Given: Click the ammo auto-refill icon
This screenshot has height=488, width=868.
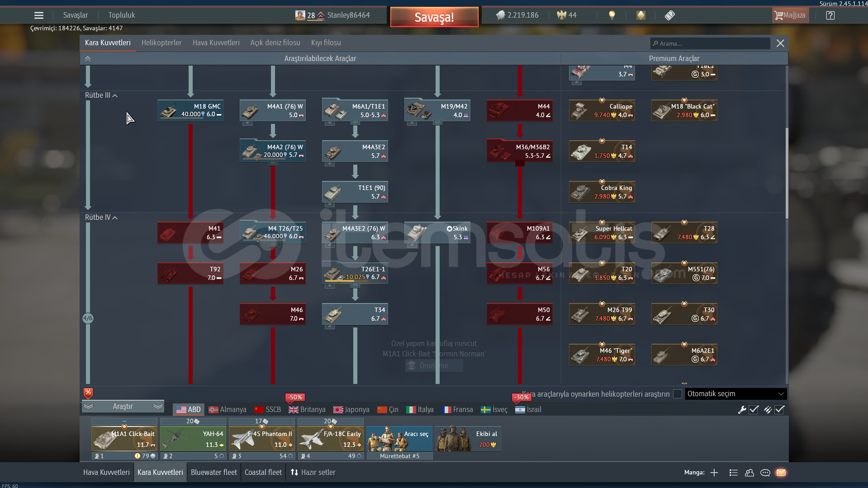Looking at the screenshot, I should point(768,410).
